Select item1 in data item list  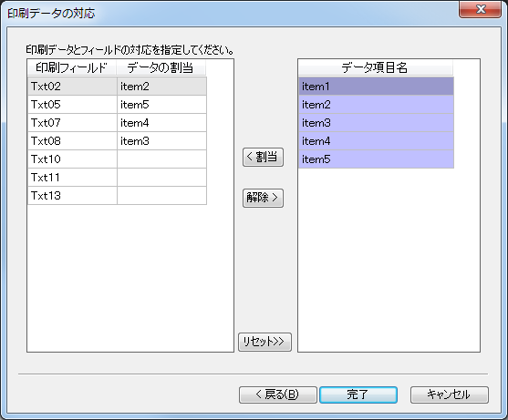pos(376,87)
